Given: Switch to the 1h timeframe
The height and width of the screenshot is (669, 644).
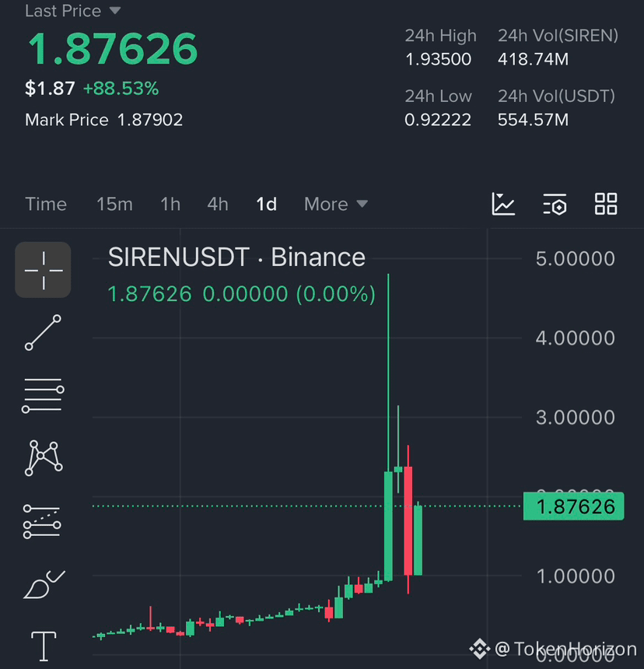Looking at the screenshot, I should click(170, 204).
